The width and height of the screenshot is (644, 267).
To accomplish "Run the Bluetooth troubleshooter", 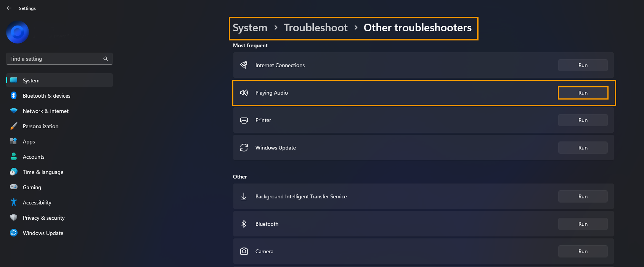I will coord(583,224).
